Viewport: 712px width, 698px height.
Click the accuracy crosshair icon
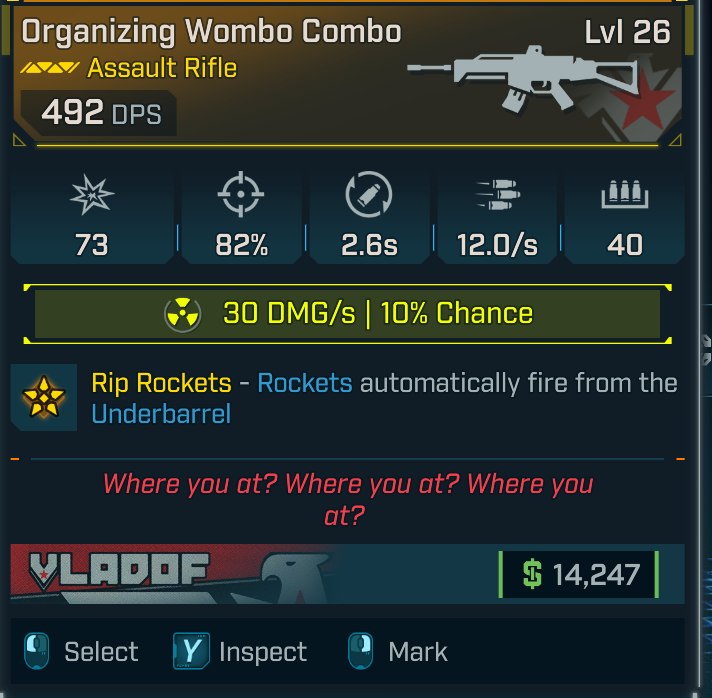tap(241, 194)
